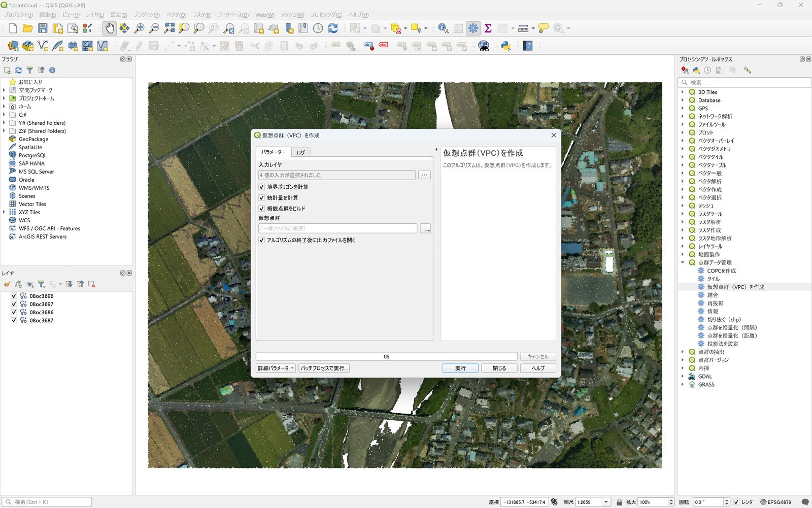Click the Zoom Full extent icon
The height and width of the screenshot is (508, 812).
pos(169,28)
